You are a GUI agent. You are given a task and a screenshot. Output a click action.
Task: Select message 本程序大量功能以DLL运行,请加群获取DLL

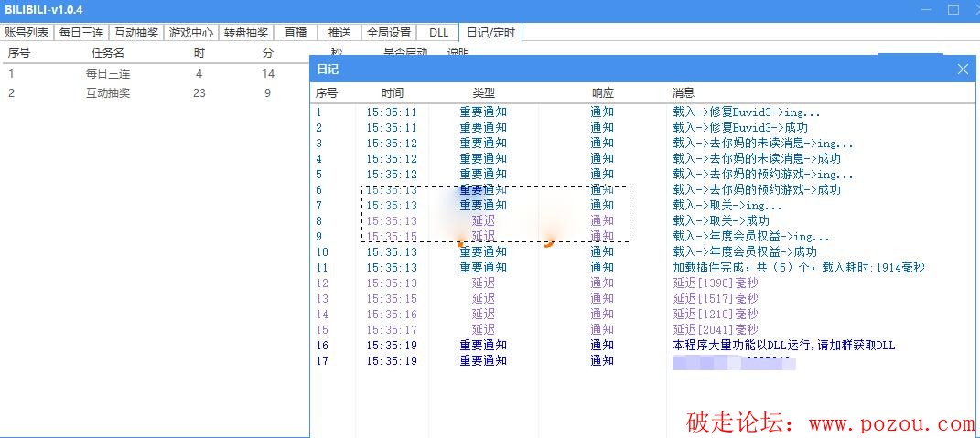784,345
